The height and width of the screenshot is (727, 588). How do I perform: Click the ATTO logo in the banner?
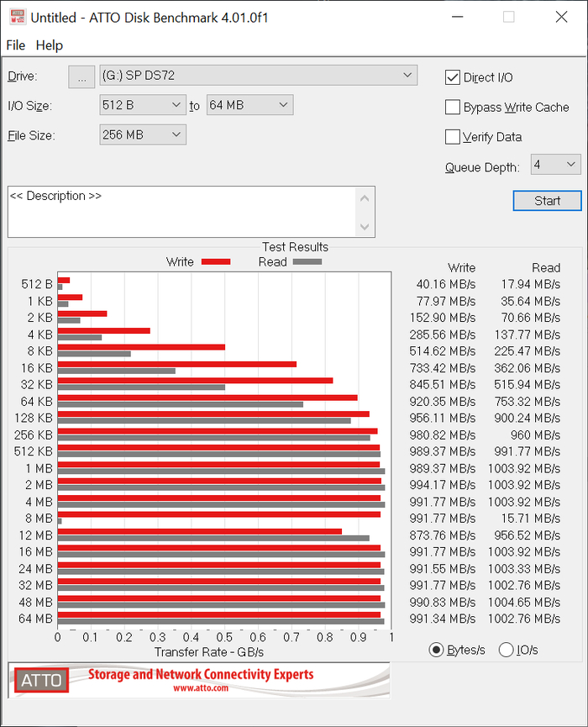[41, 680]
